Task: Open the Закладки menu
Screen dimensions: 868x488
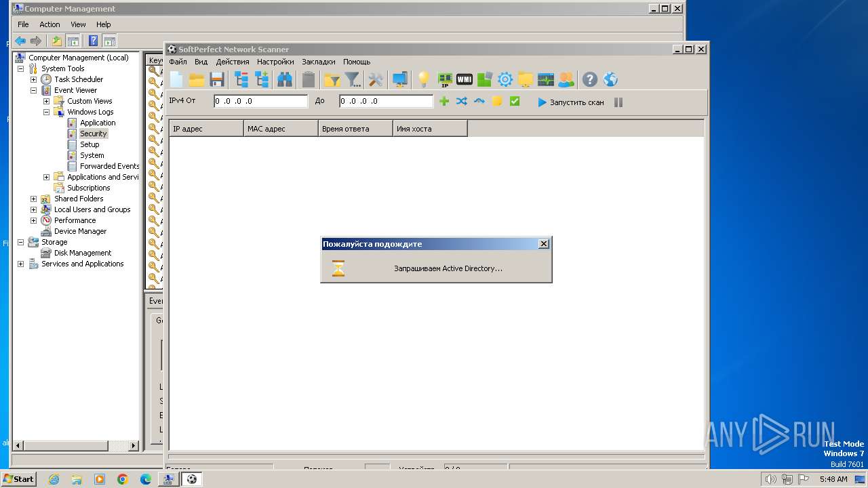Action: point(319,62)
